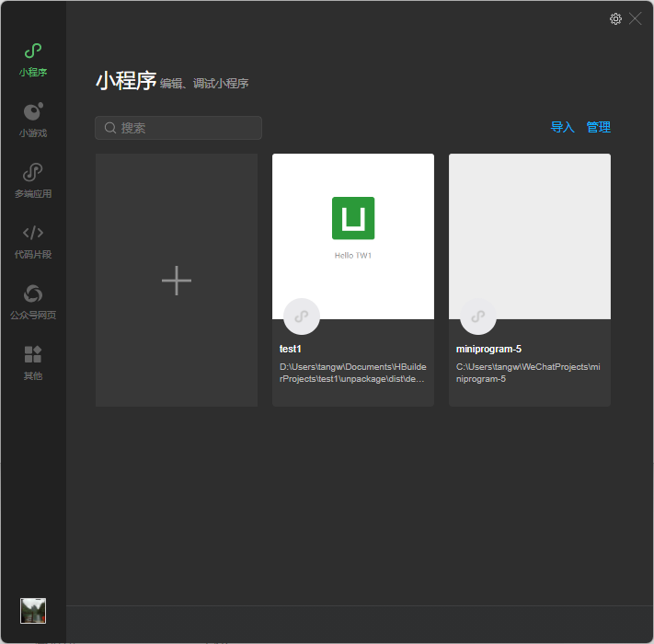
Task: Click the user avatar at bottom left
Action: click(33, 611)
